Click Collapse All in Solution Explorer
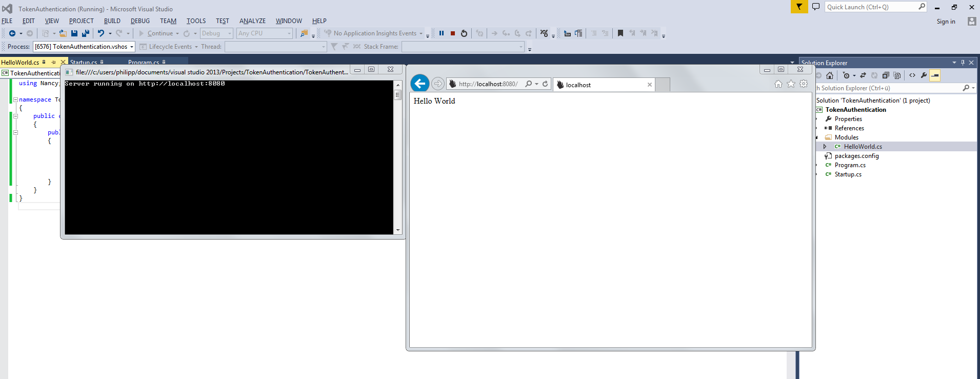The image size is (980, 379). (886, 75)
